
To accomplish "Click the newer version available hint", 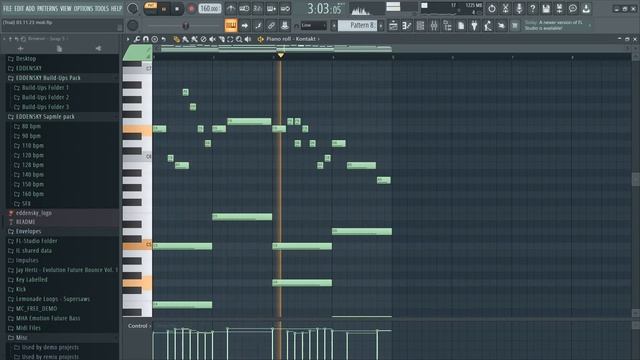I will click(554, 26).
